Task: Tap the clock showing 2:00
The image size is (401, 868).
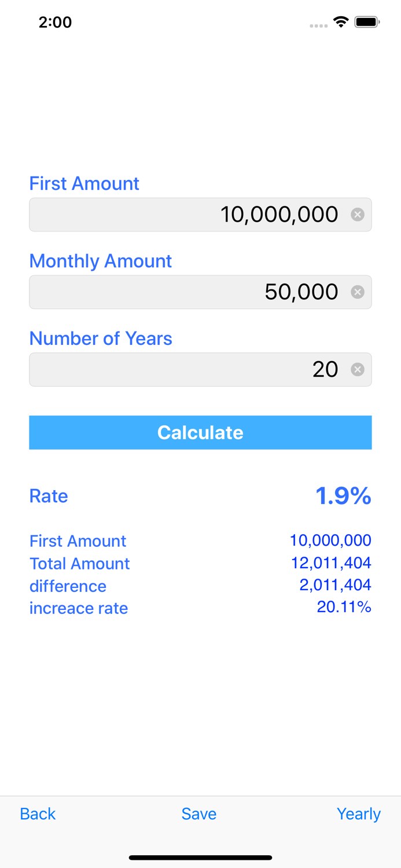Action: [56, 22]
